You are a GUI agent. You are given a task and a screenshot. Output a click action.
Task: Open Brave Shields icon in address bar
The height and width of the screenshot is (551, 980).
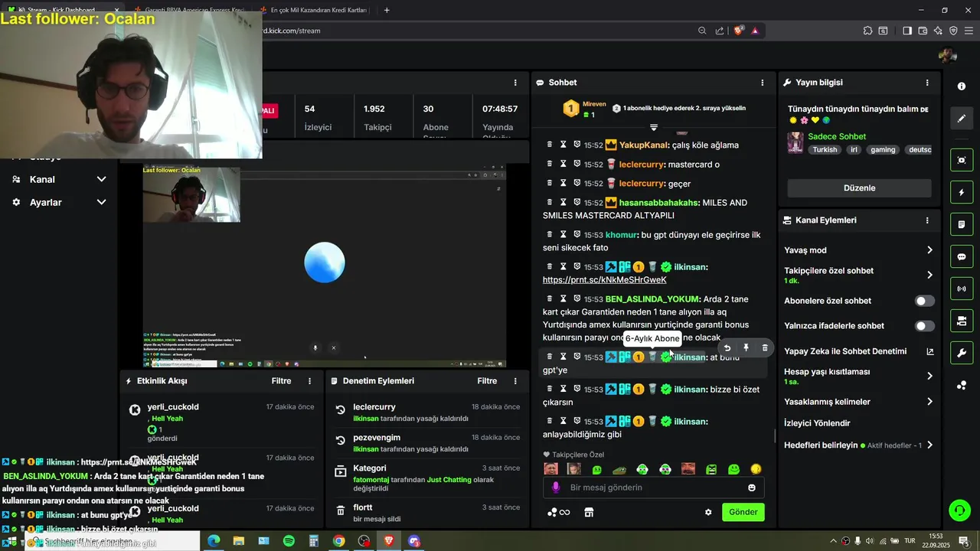[739, 31]
